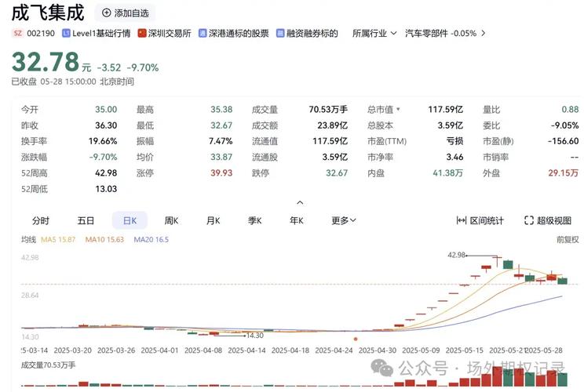This screenshot has width=584, height=392.
Task: Click the 42.98 high marker on chart
Action: point(457,255)
